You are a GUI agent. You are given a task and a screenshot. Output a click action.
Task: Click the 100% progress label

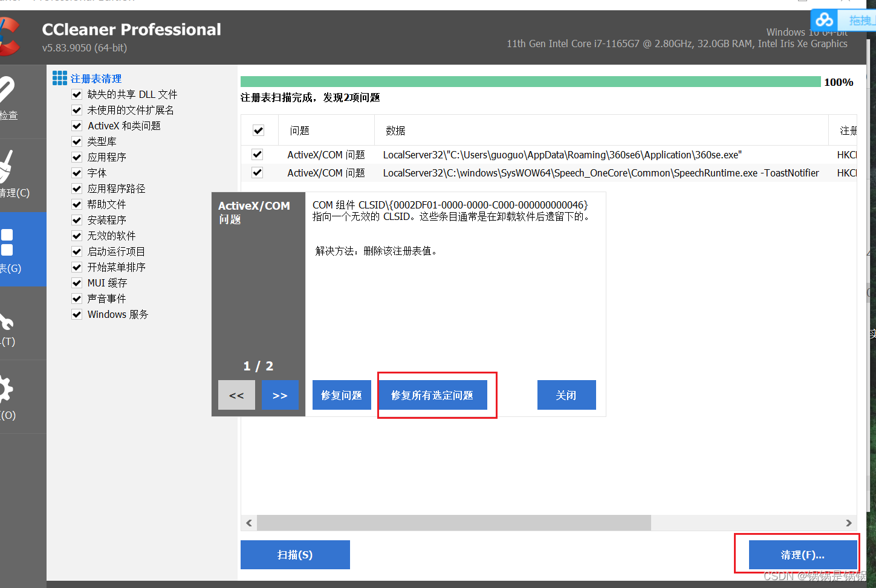839,82
